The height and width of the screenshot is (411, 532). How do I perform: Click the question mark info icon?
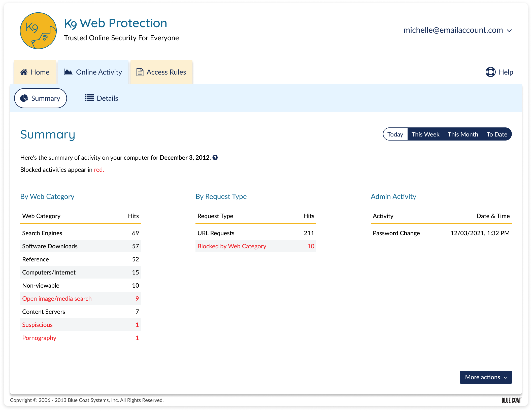tap(215, 158)
